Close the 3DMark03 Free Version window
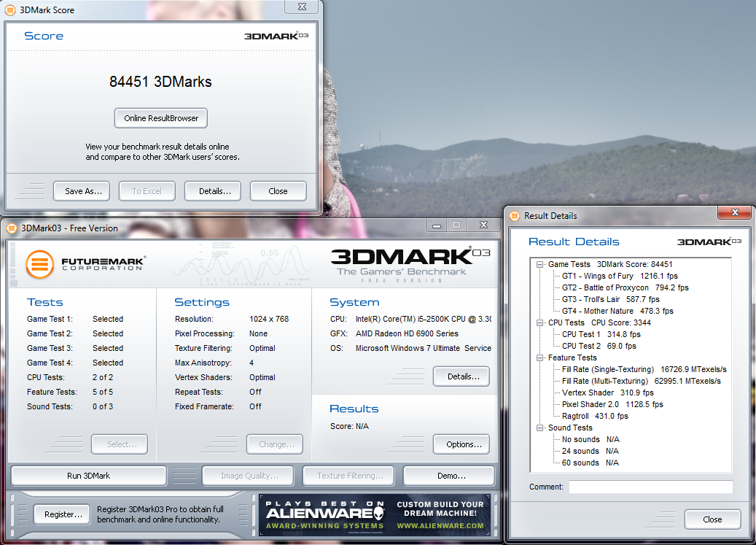Image resolution: width=756 pixels, height=545 pixels. (x=483, y=225)
